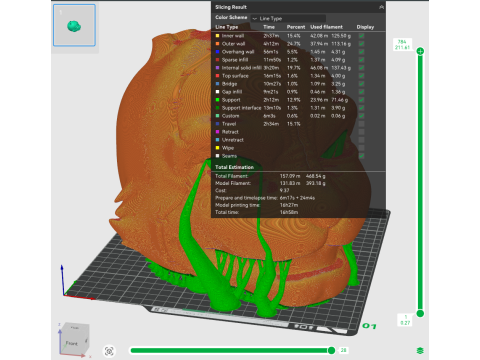Click horizontal move slider handle
Image resolution: width=480 pixels, height=360 pixels.
coord(331,350)
